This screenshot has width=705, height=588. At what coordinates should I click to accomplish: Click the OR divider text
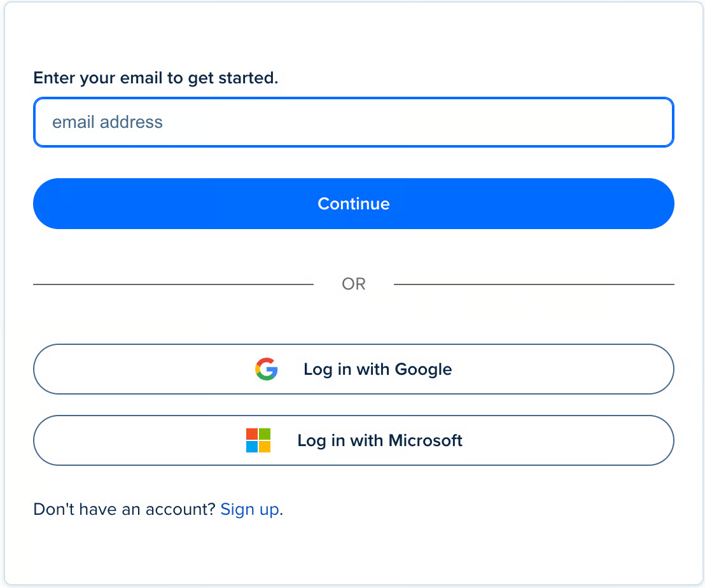point(354,284)
